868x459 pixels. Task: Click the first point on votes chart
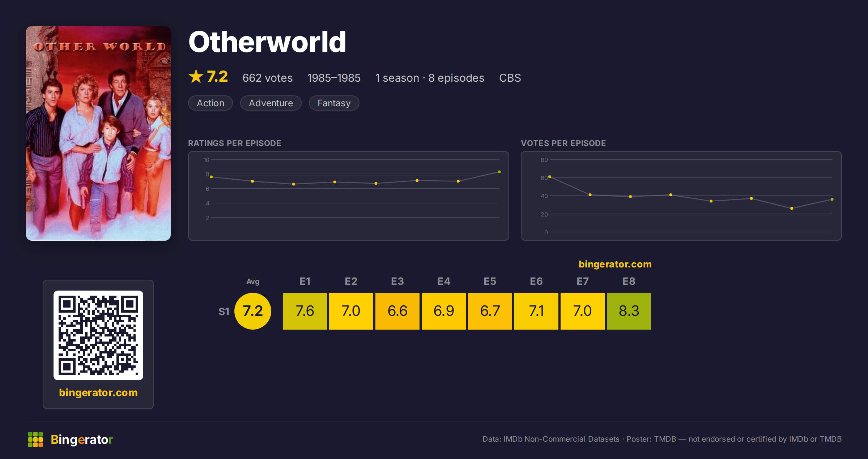click(x=550, y=177)
